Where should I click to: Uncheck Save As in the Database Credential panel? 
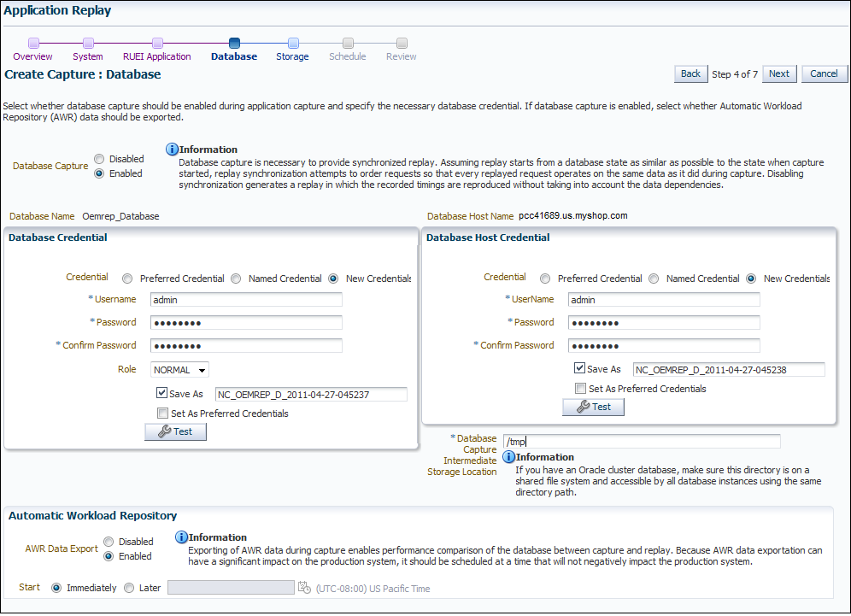click(x=161, y=393)
